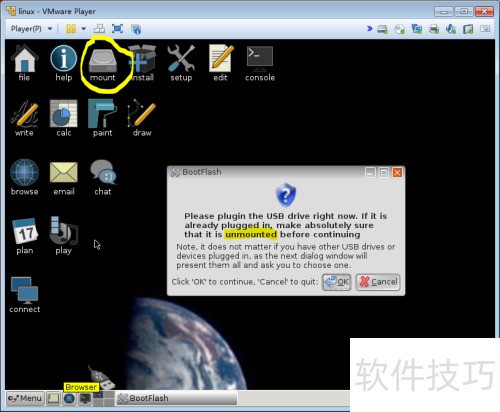This screenshot has width=500, height=412.
Task: Click the printer device icon
Action: [434, 29]
